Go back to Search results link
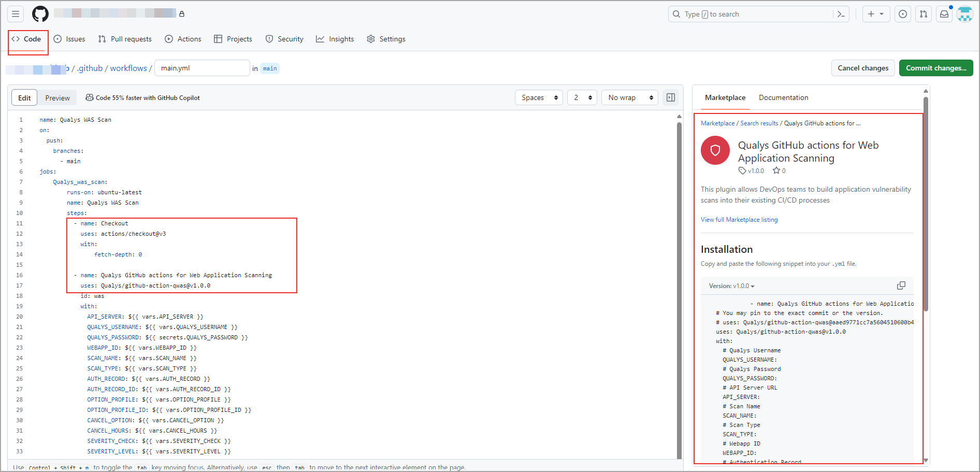This screenshot has width=980, height=472. [x=759, y=123]
